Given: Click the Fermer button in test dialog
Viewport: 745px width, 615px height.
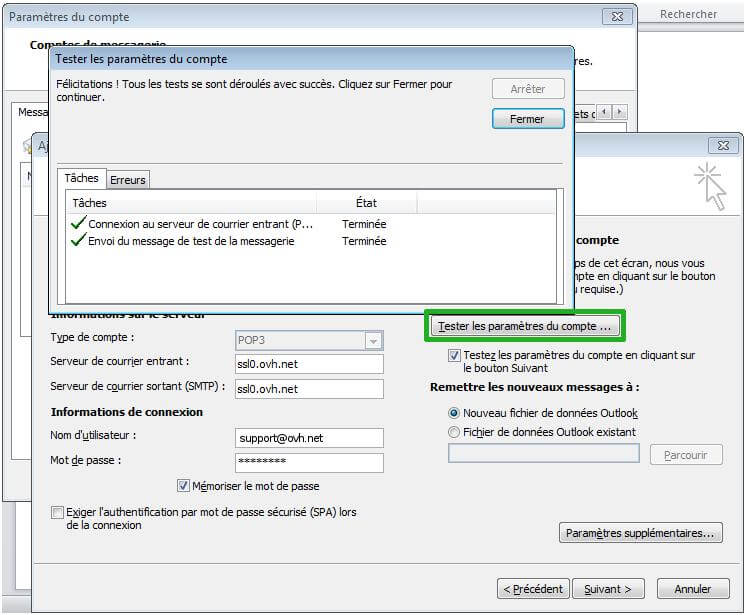Looking at the screenshot, I should click(528, 119).
